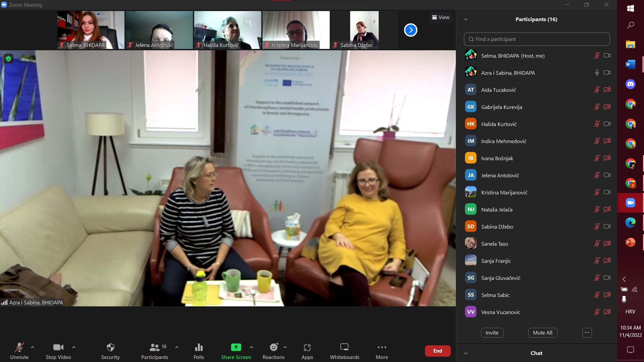The height and width of the screenshot is (362, 644).
Task: Open the View layout menu
Action: click(441, 17)
